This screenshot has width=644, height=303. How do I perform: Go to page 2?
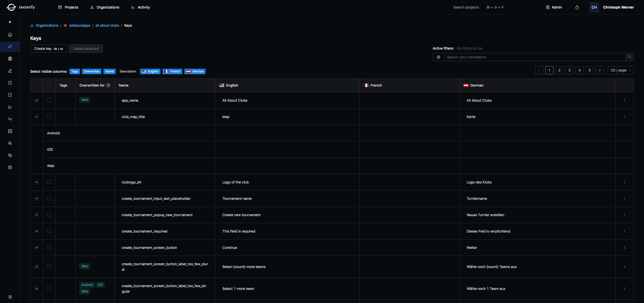point(559,70)
